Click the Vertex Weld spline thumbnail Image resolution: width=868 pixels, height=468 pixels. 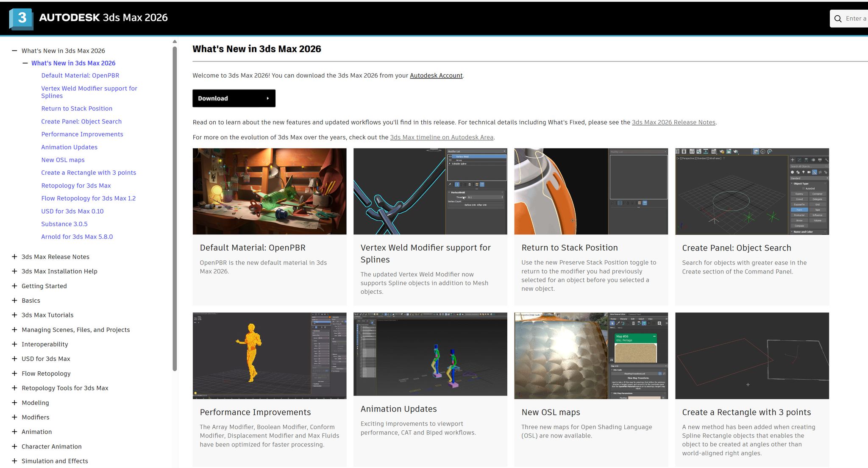click(430, 191)
